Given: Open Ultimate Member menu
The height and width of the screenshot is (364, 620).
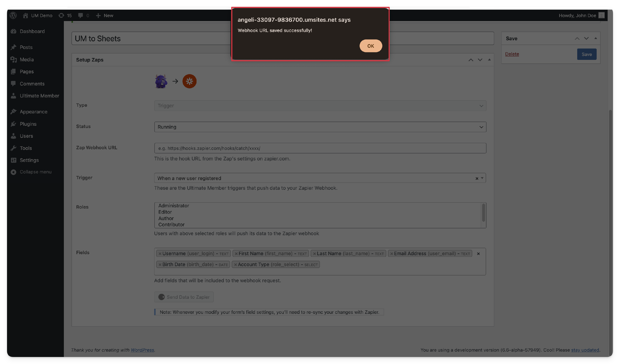Looking at the screenshot, I should (39, 96).
